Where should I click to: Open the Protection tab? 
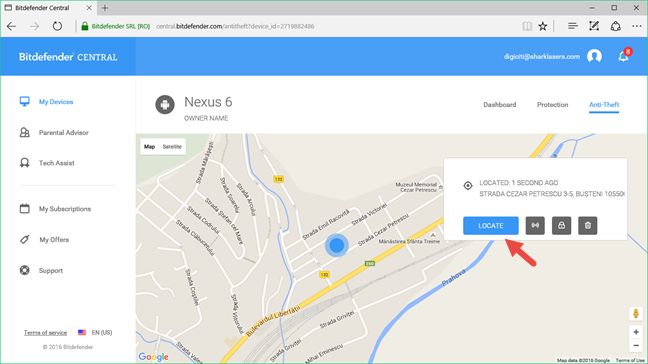pyautogui.click(x=553, y=105)
